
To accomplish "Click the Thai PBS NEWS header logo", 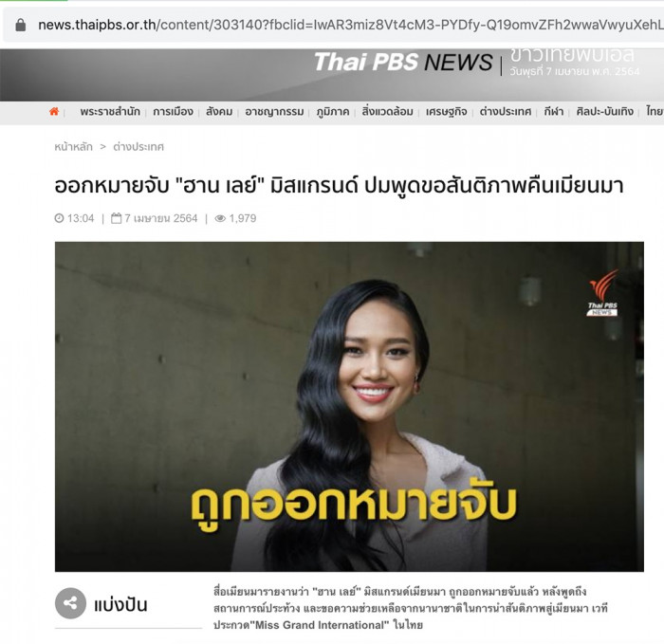I will pyautogui.click(x=403, y=63).
